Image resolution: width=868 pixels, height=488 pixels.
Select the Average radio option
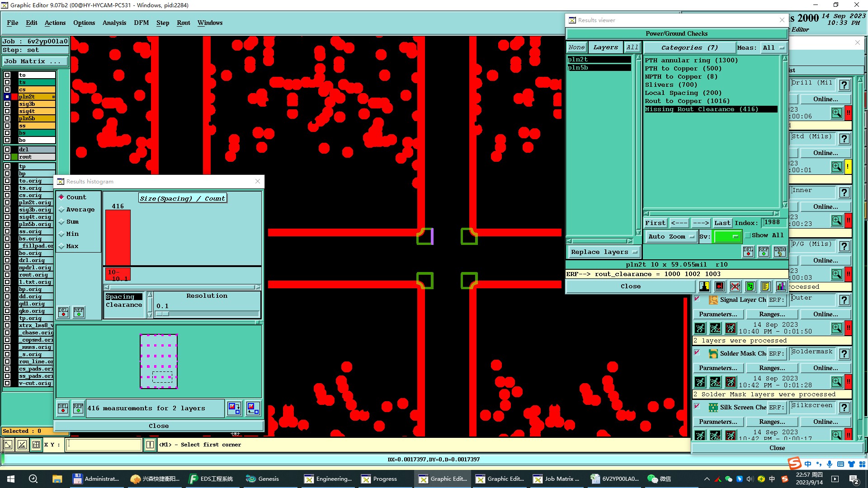tap(61, 210)
